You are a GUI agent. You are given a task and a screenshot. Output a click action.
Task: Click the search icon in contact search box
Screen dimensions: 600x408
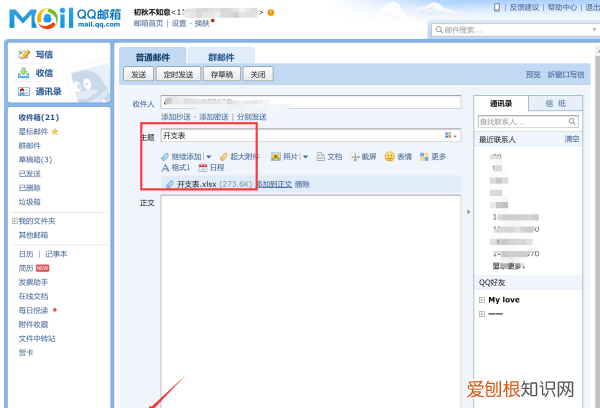pyautogui.click(x=572, y=122)
